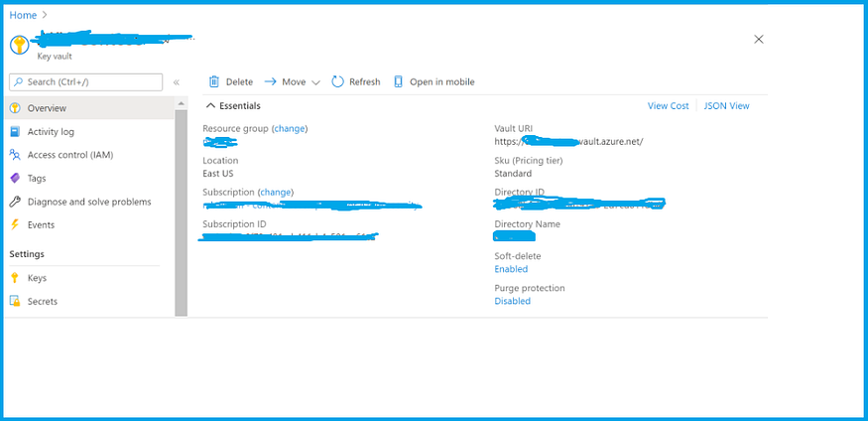The width and height of the screenshot is (868, 421).
Task: Click the Open in mobile phone icon
Action: 398,82
